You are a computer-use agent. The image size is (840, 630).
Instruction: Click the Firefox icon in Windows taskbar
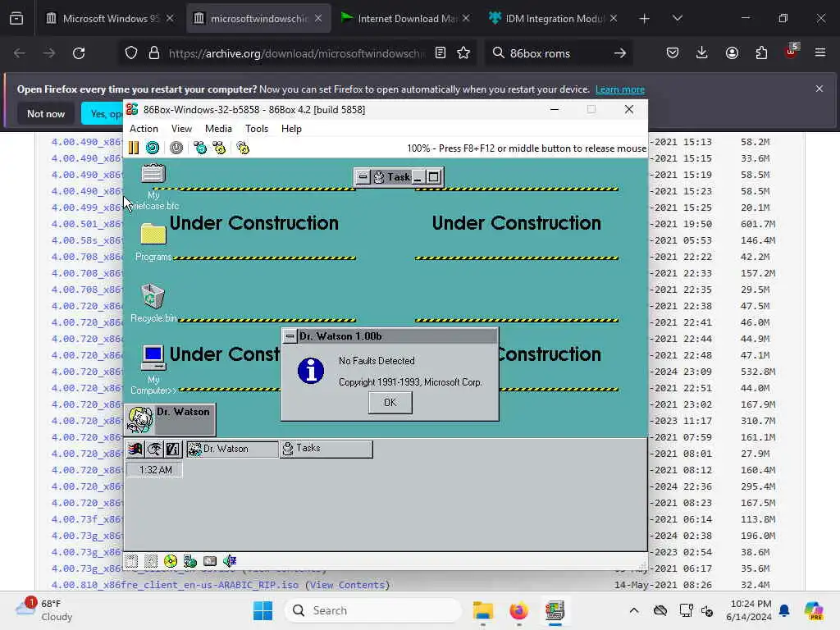[x=518, y=610]
